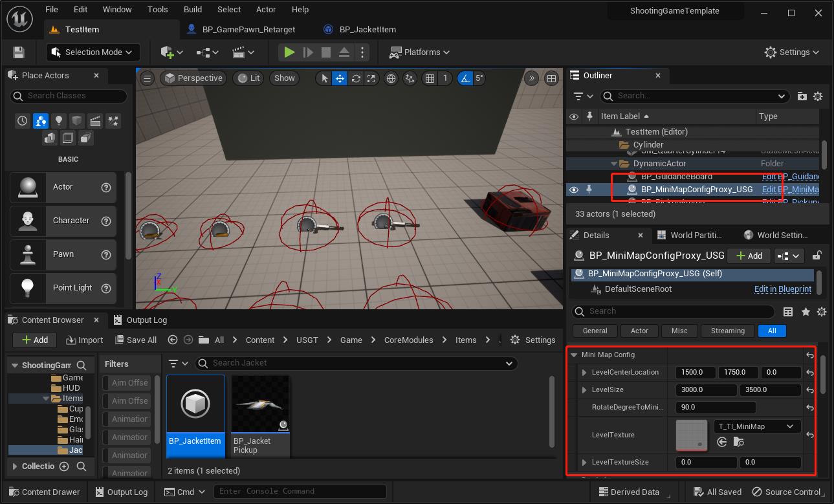Open the Selection Mode dropdown

(x=93, y=52)
